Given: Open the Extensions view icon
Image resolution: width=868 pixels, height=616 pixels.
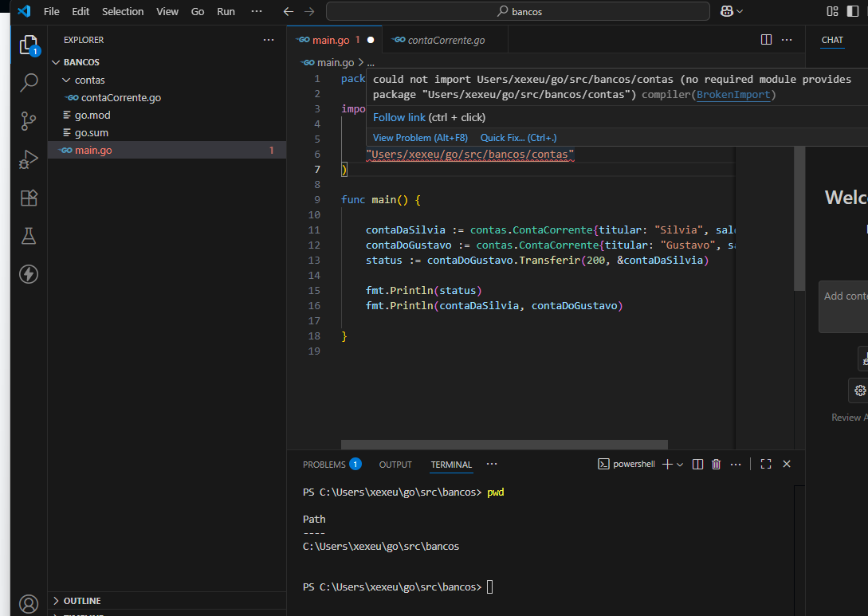Looking at the screenshot, I should (x=28, y=198).
